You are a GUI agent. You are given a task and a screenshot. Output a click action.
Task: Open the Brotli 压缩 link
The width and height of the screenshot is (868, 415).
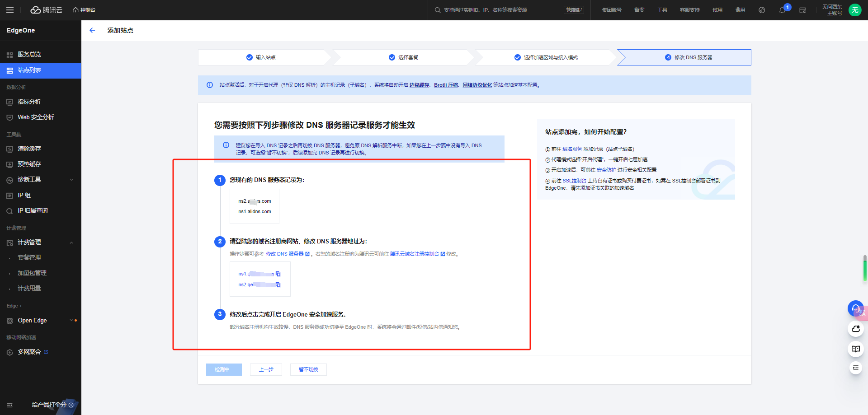tap(446, 85)
